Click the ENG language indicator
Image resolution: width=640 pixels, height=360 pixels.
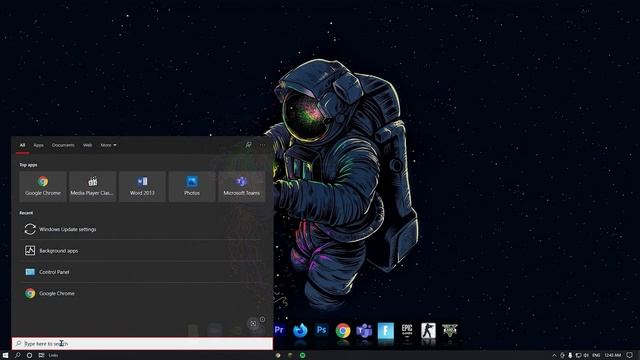[x=596, y=356]
